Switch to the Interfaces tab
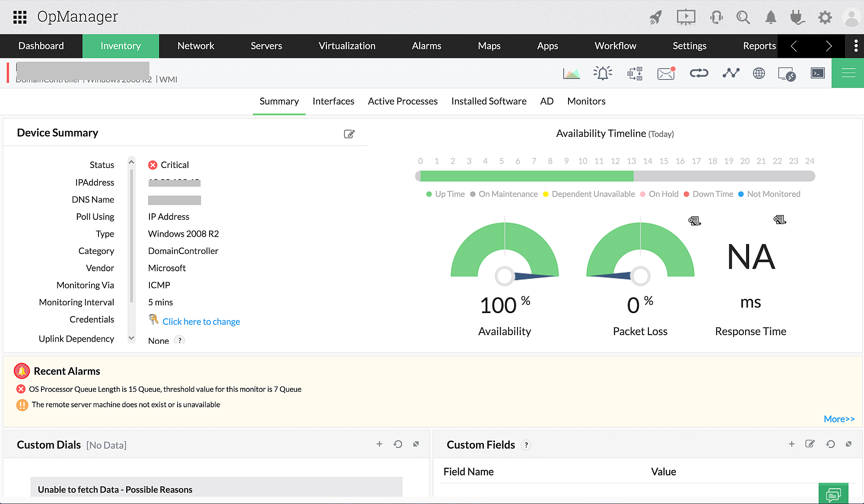 (333, 101)
